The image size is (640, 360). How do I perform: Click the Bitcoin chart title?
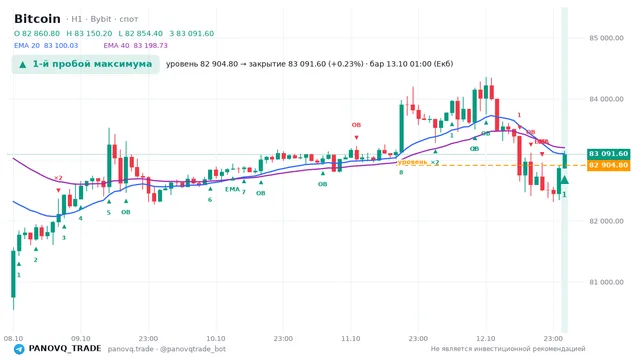pos(37,19)
